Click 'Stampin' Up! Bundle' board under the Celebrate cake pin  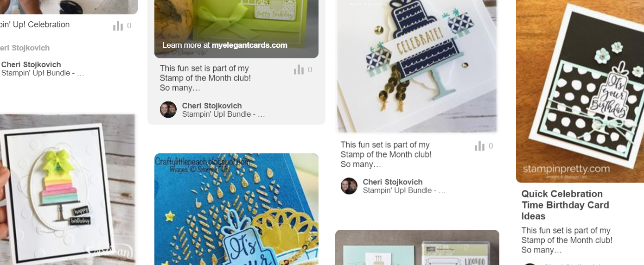(404, 190)
